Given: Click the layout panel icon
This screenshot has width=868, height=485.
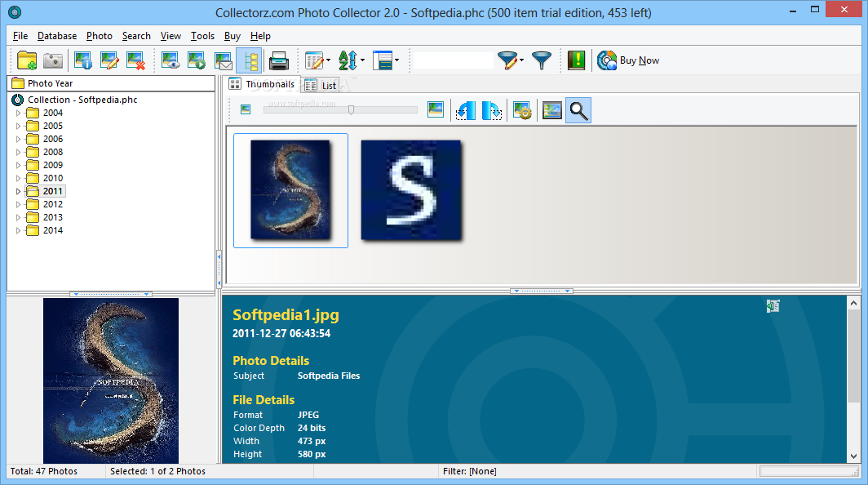Looking at the screenshot, I should [382, 60].
